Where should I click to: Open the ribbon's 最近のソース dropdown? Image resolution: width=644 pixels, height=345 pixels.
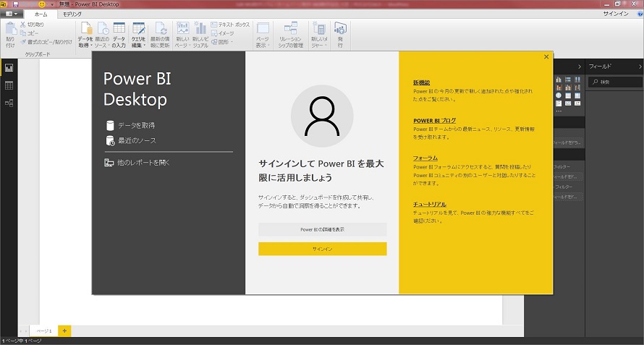coord(102,35)
